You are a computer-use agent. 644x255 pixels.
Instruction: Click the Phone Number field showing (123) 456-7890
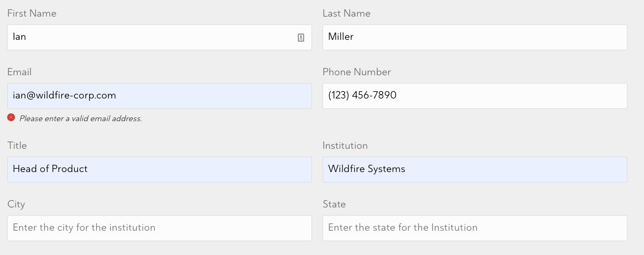pos(475,96)
